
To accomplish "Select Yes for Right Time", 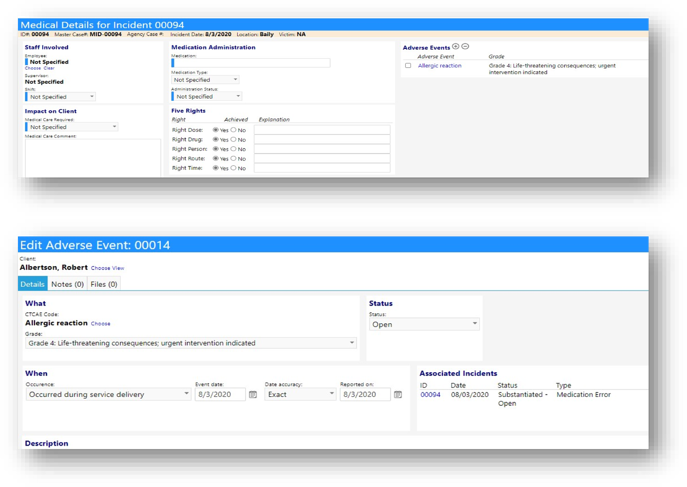I will point(216,168).
